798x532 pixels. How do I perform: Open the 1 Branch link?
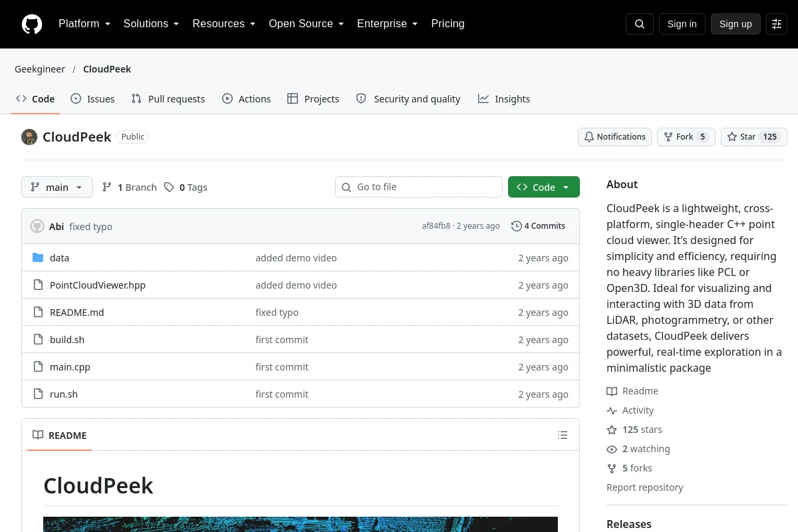pos(130,188)
